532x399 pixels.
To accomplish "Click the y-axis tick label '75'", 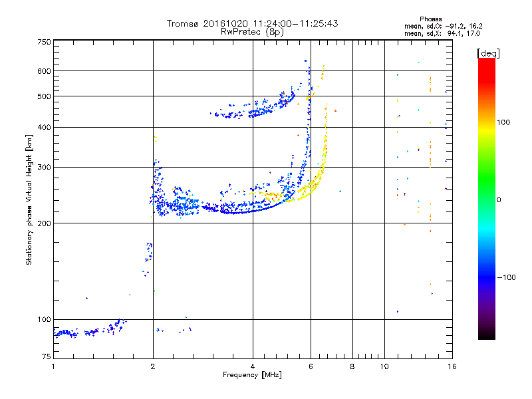I will [x=47, y=356].
